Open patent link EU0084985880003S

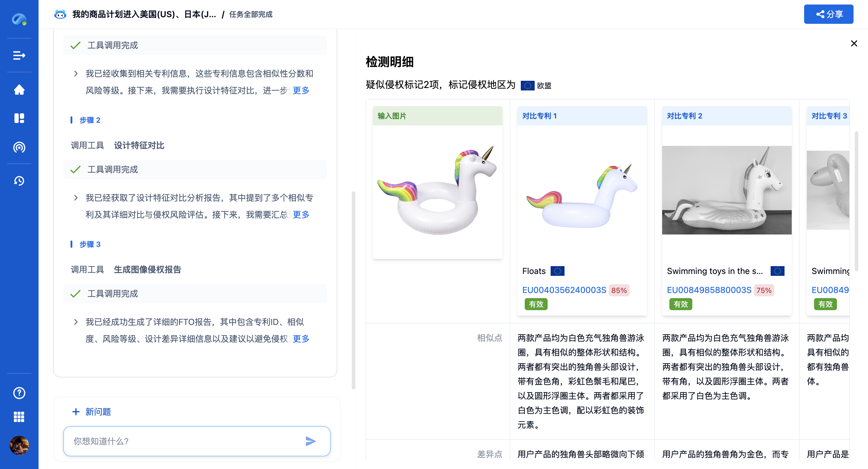click(709, 290)
